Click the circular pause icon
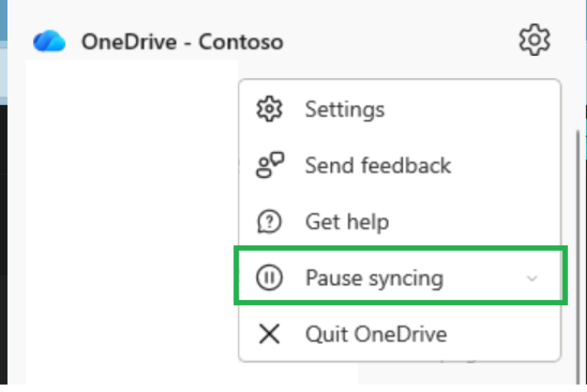587x392 pixels. point(269,278)
